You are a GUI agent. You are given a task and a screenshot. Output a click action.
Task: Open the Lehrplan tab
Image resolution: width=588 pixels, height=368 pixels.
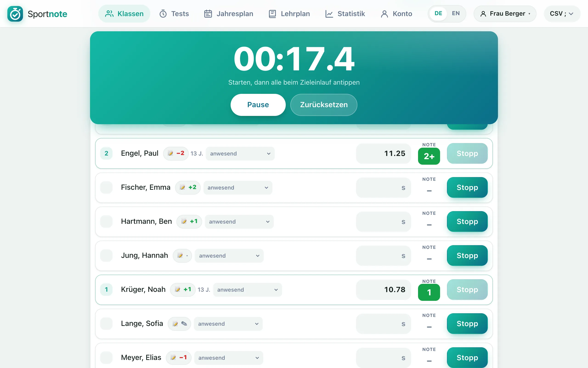pyautogui.click(x=289, y=14)
